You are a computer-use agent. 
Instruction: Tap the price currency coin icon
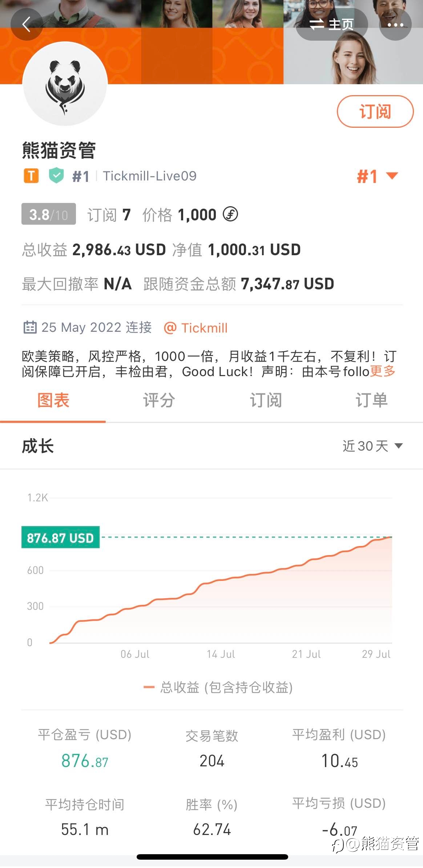pyautogui.click(x=230, y=214)
